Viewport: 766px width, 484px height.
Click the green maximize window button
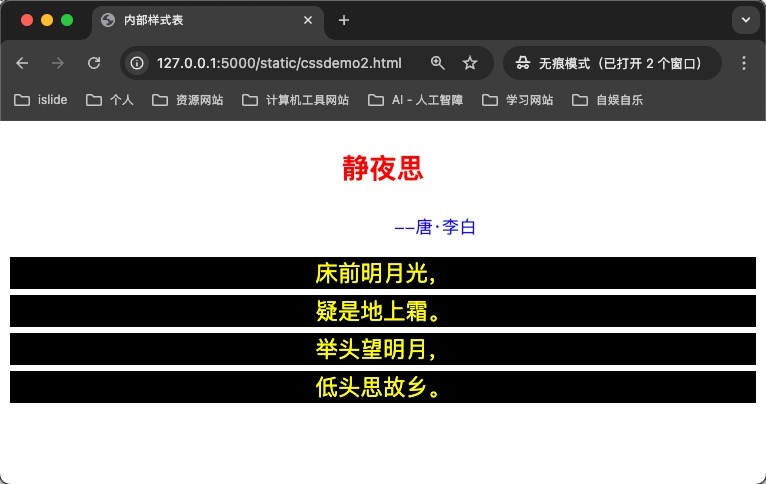tap(67, 20)
